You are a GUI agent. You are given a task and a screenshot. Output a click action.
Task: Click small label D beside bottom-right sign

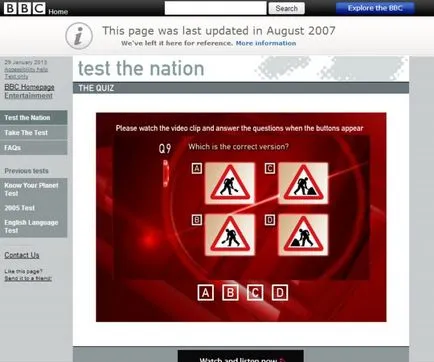point(270,220)
